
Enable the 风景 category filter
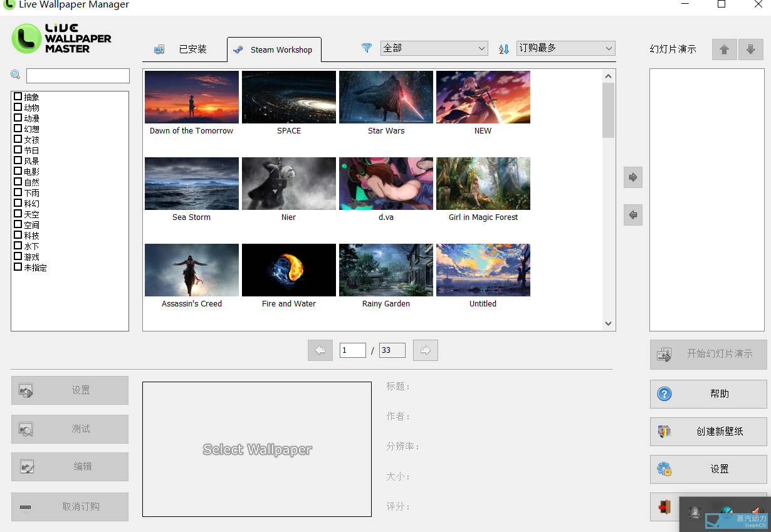[x=18, y=160]
